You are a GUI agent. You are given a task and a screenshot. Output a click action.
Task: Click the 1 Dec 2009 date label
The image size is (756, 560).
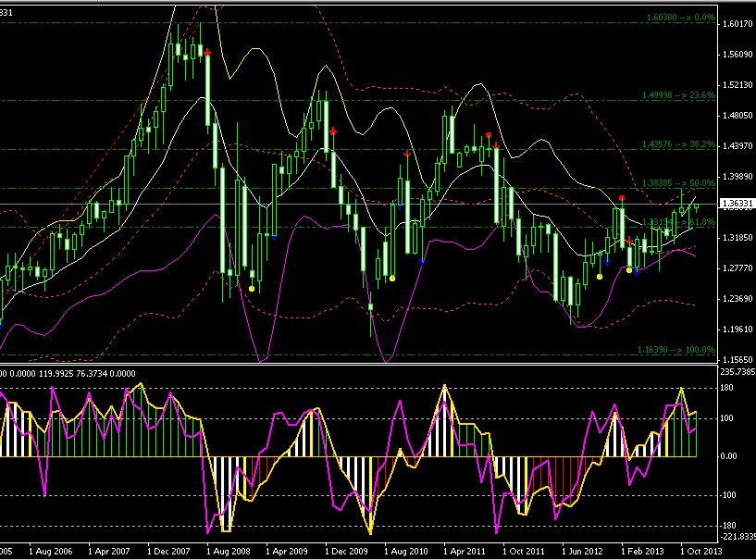(x=346, y=551)
